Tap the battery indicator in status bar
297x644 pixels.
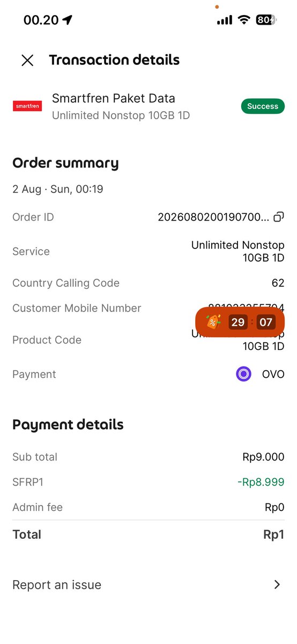point(266,20)
